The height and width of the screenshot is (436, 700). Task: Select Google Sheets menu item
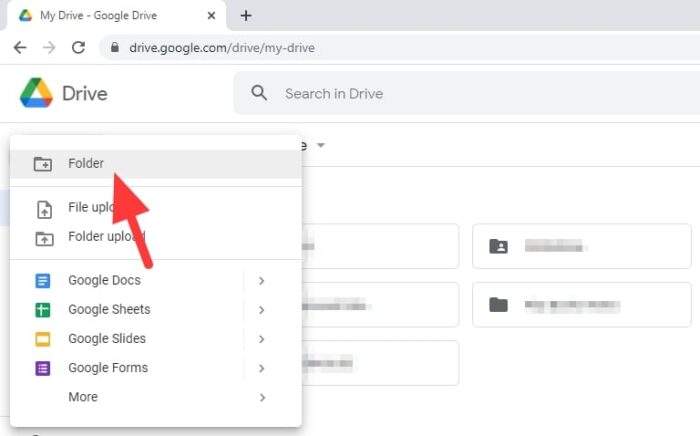(x=156, y=309)
